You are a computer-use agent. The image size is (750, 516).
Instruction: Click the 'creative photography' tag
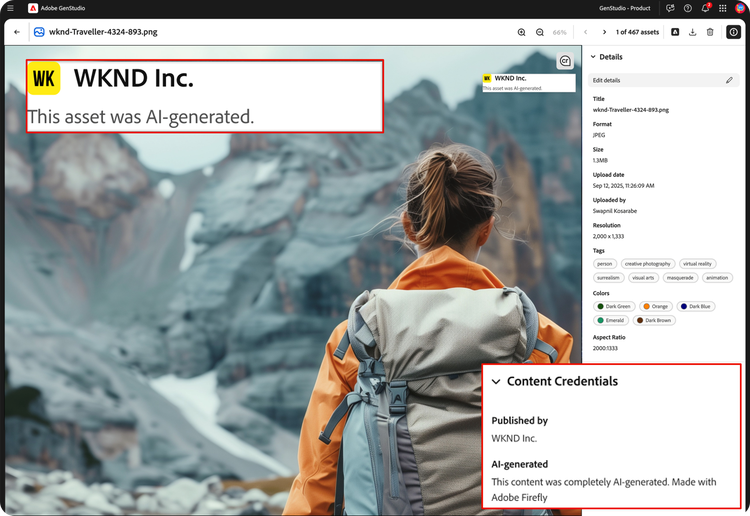648,264
